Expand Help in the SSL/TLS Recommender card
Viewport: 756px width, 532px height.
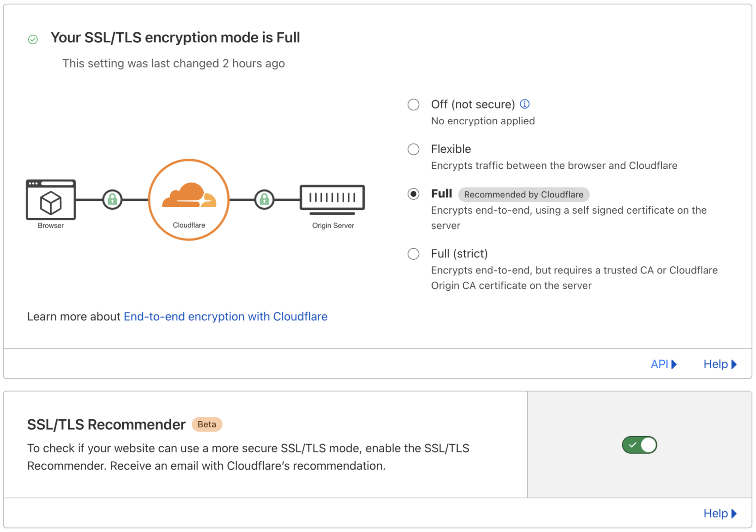pos(720,513)
